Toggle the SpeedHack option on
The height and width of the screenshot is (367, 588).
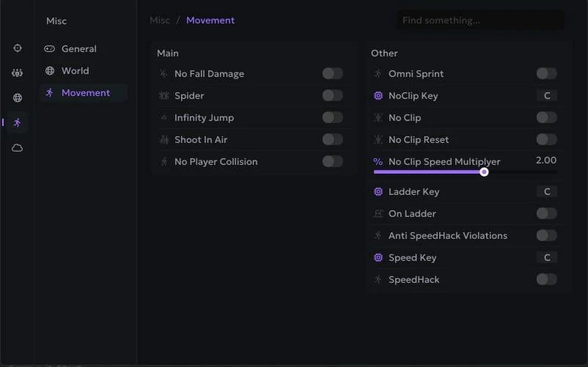click(x=546, y=279)
